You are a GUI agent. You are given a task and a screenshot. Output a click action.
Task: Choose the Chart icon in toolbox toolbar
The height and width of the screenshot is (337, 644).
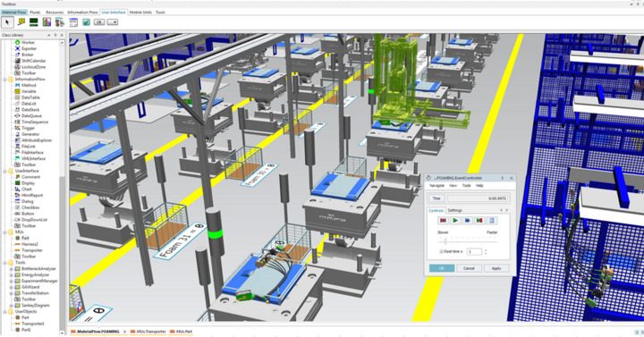(x=47, y=22)
